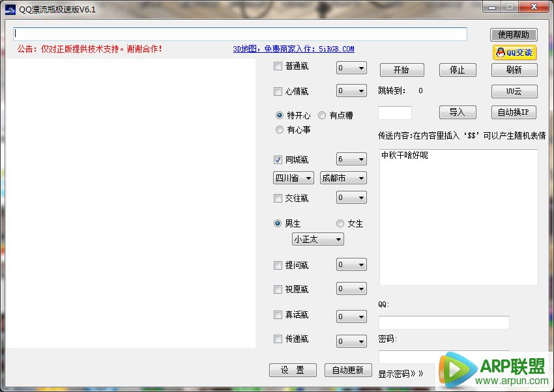The image size is (554, 392).
Task: Open the 3D地图 5iRGB.COM link
Action: click(293, 49)
